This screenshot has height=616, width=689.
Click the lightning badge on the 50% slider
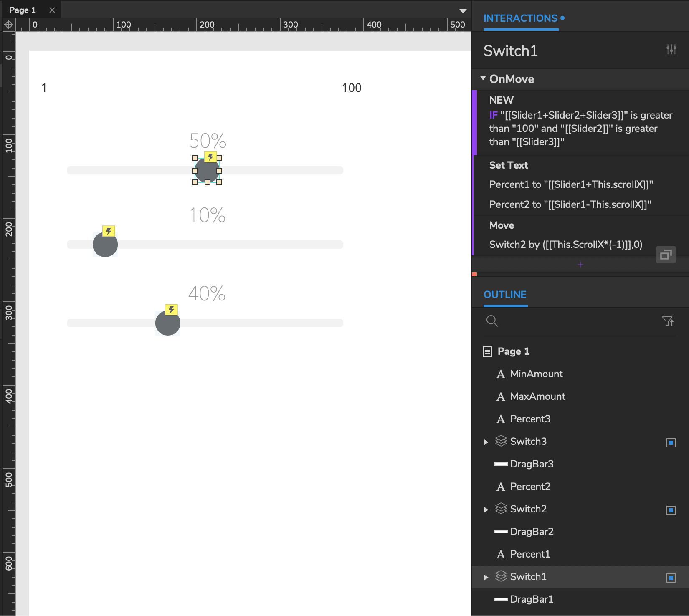210,157
